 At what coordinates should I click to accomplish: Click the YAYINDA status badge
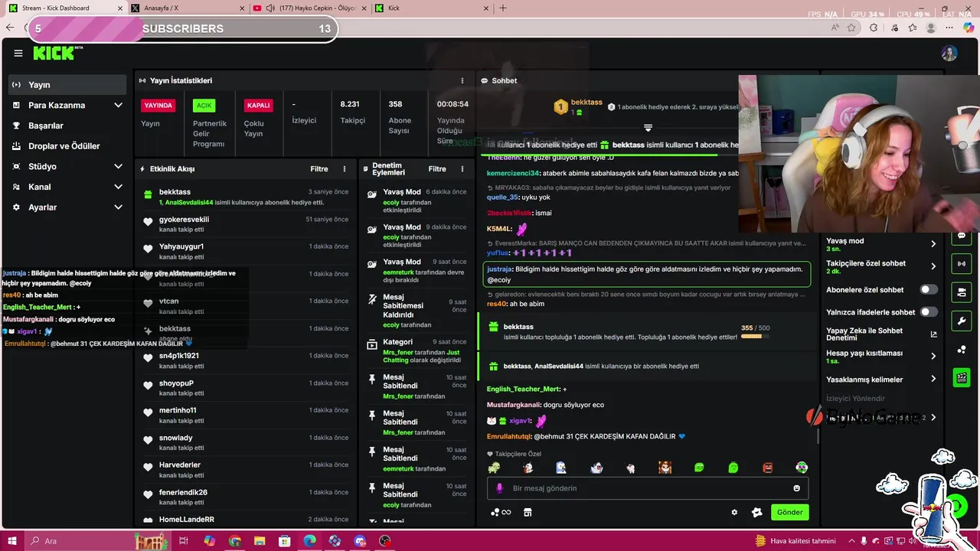(158, 106)
